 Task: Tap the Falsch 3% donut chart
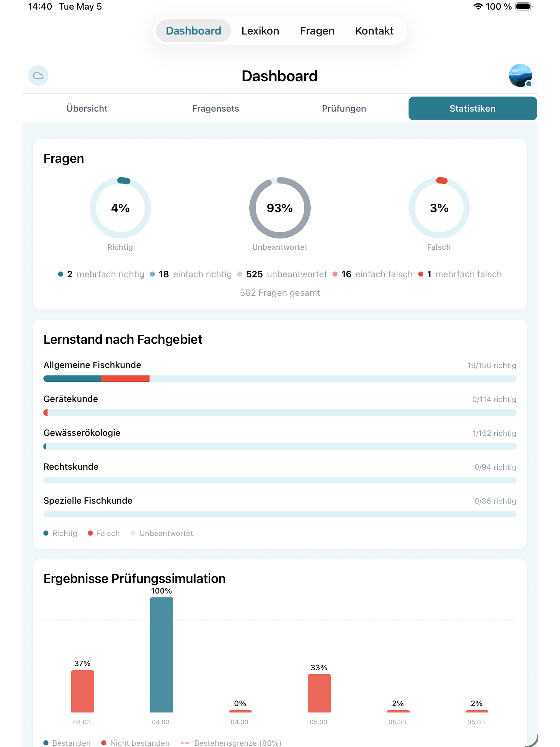tap(439, 208)
